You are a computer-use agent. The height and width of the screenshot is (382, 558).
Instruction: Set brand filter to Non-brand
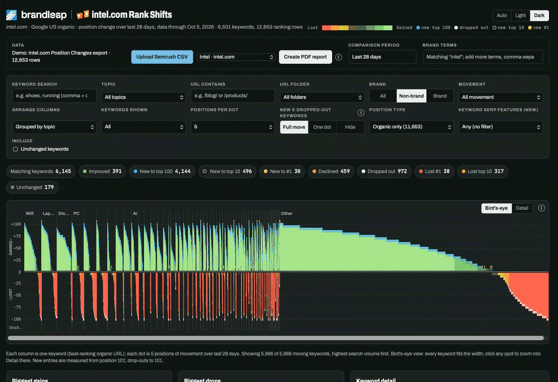[411, 96]
